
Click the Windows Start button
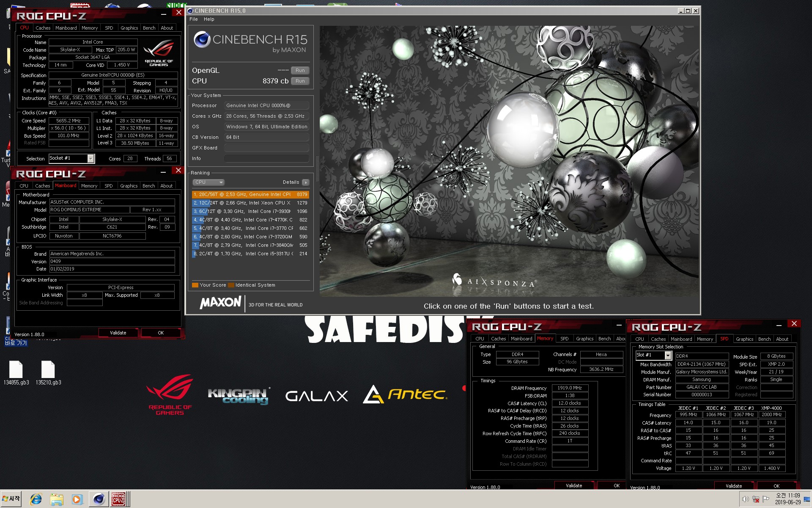(11, 499)
